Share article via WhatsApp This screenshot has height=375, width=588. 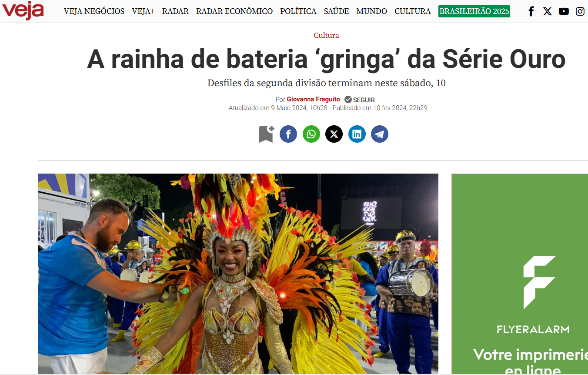click(x=311, y=134)
